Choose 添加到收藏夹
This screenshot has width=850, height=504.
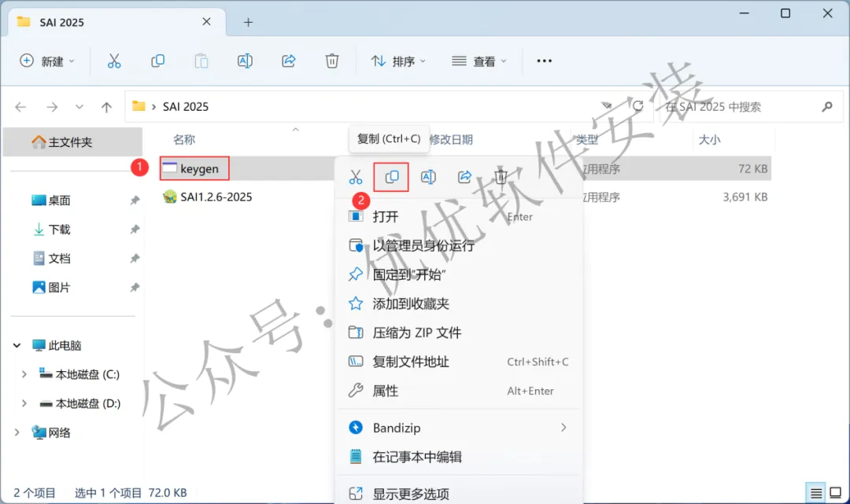click(x=459, y=304)
